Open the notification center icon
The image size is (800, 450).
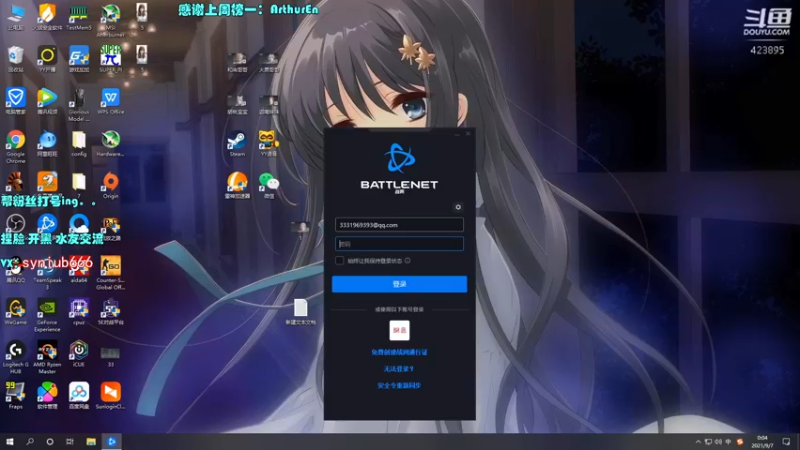point(786,441)
